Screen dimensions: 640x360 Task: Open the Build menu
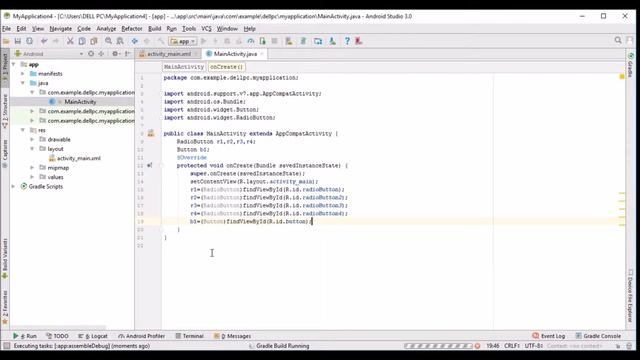coord(154,29)
